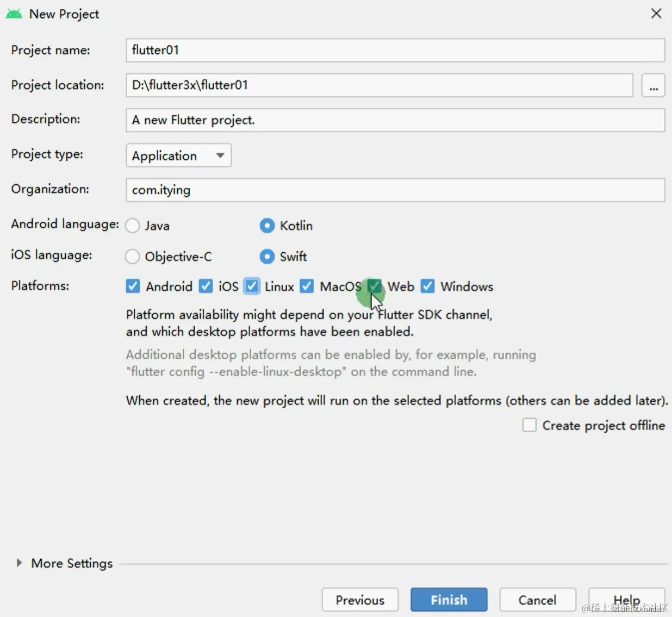The height and width of the screenshot is (617, 672).
Task: Click the 'Platform availability might depend' note
Action: tap(309, 323)
